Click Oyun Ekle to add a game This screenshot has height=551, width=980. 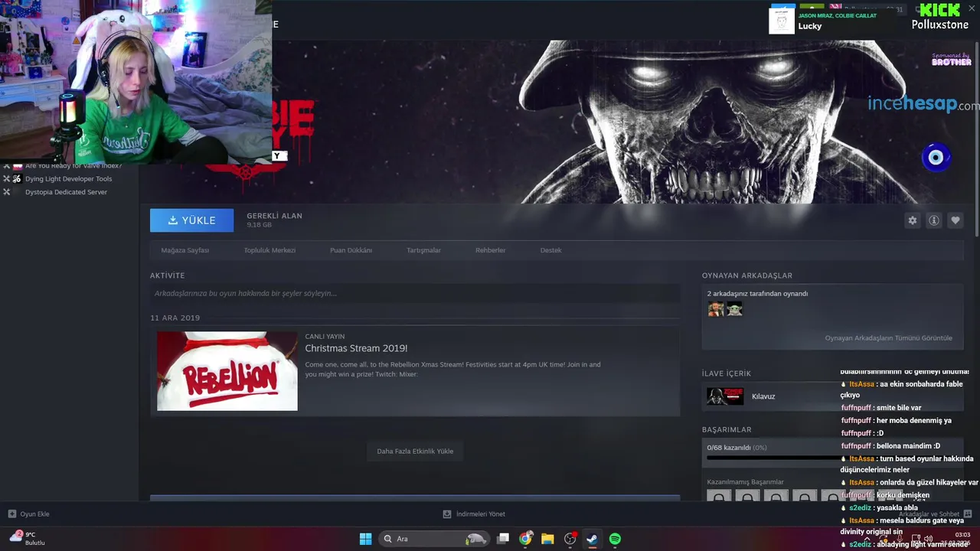click(x=28, y=514)
